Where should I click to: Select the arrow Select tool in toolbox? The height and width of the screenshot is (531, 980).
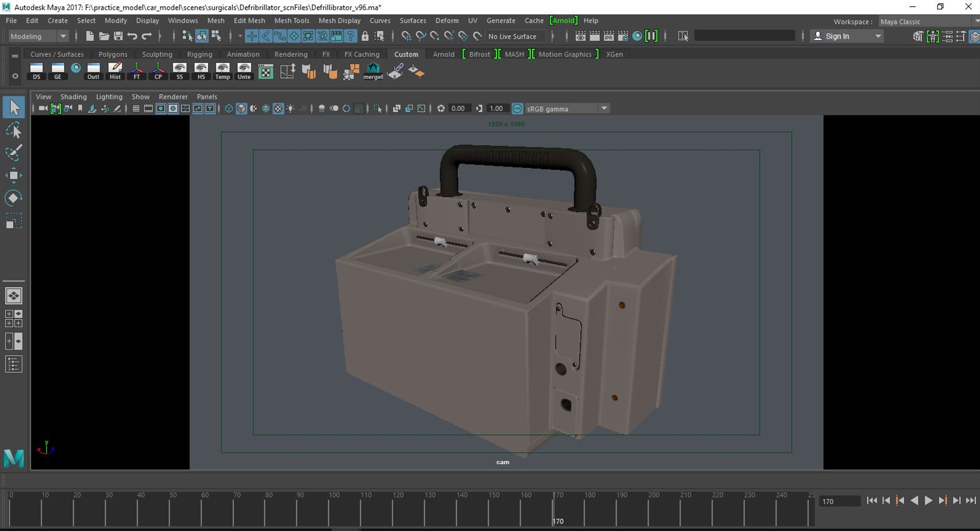click(14, 107)
